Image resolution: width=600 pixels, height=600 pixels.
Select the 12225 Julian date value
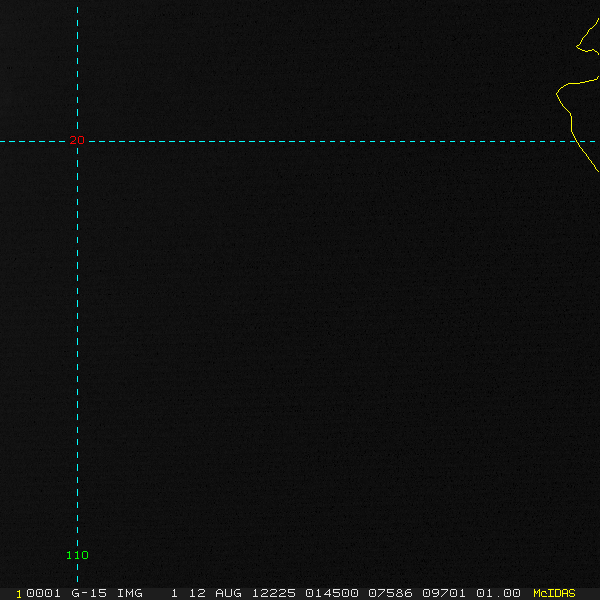coord(274,593)
